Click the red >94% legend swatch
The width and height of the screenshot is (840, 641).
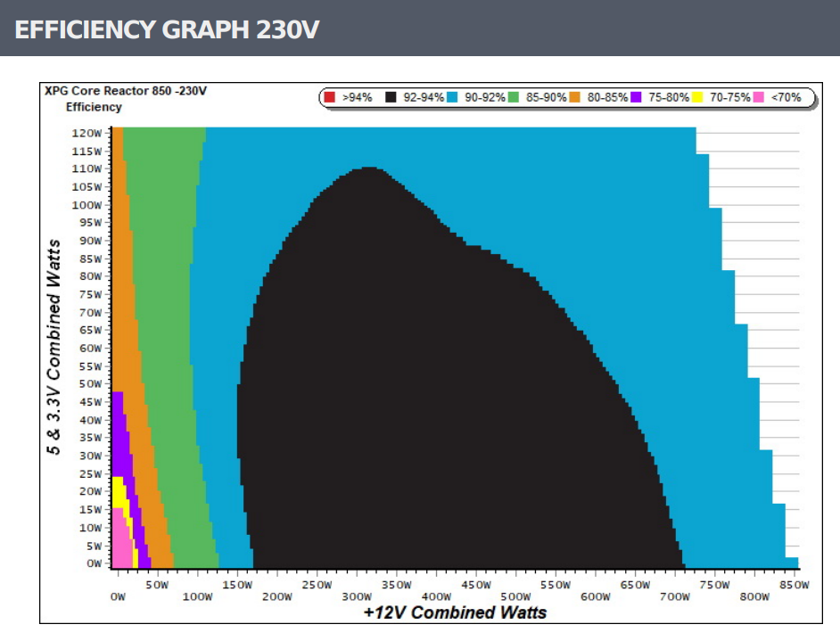(330, 97)
